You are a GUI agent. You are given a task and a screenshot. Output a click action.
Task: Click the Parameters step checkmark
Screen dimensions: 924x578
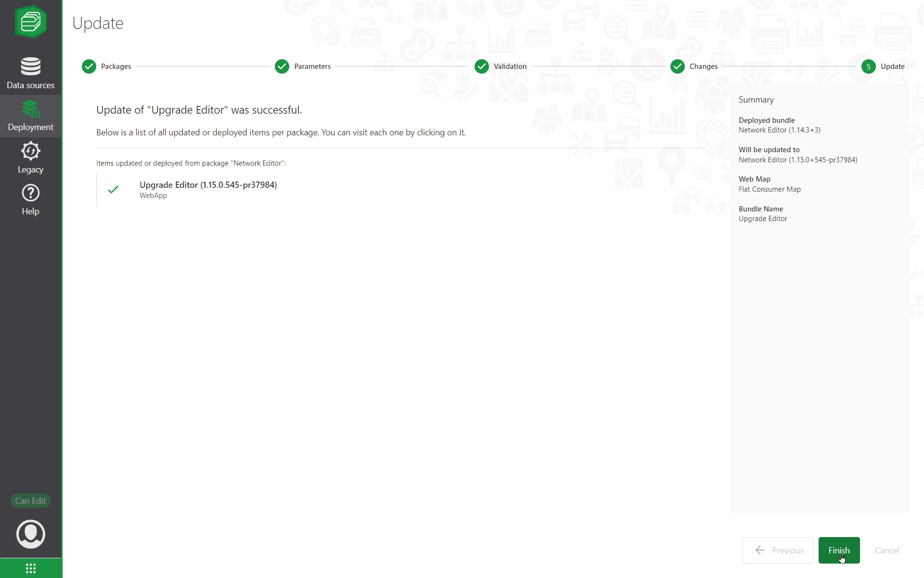click(x=282, y=66)
